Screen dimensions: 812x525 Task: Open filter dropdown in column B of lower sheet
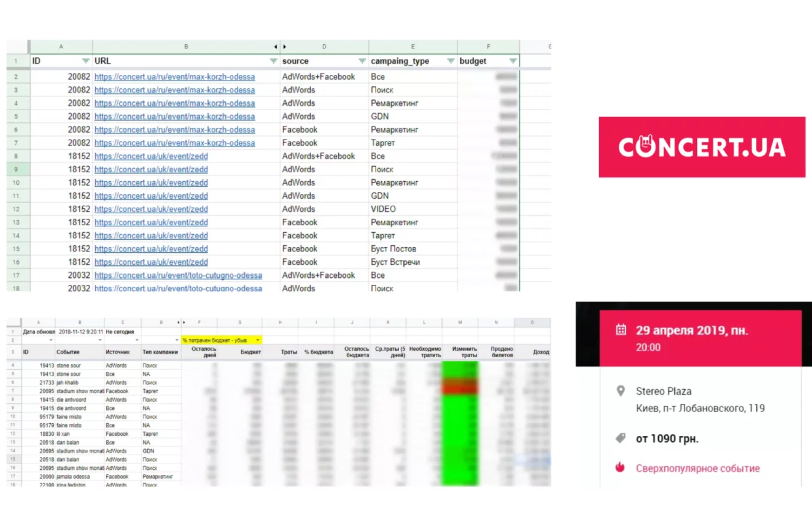point(100,340)
